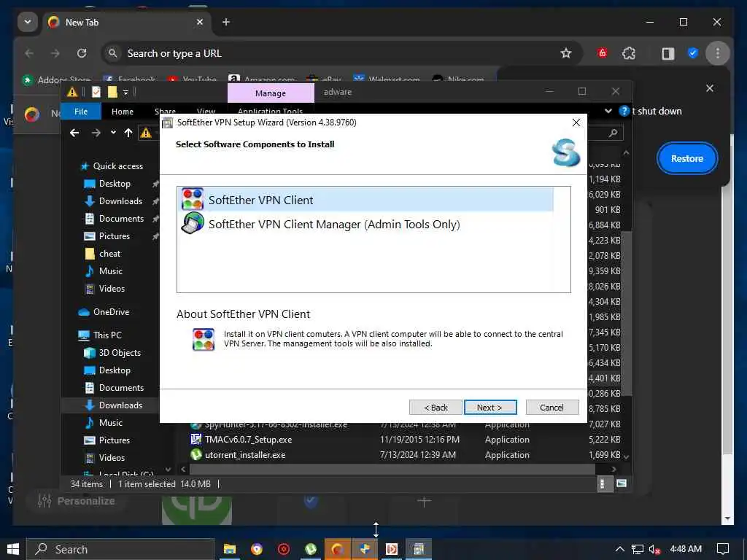Open browser extensions puzzle icon
This screenshot has height=560, width=747.
(x=629, y=53)
